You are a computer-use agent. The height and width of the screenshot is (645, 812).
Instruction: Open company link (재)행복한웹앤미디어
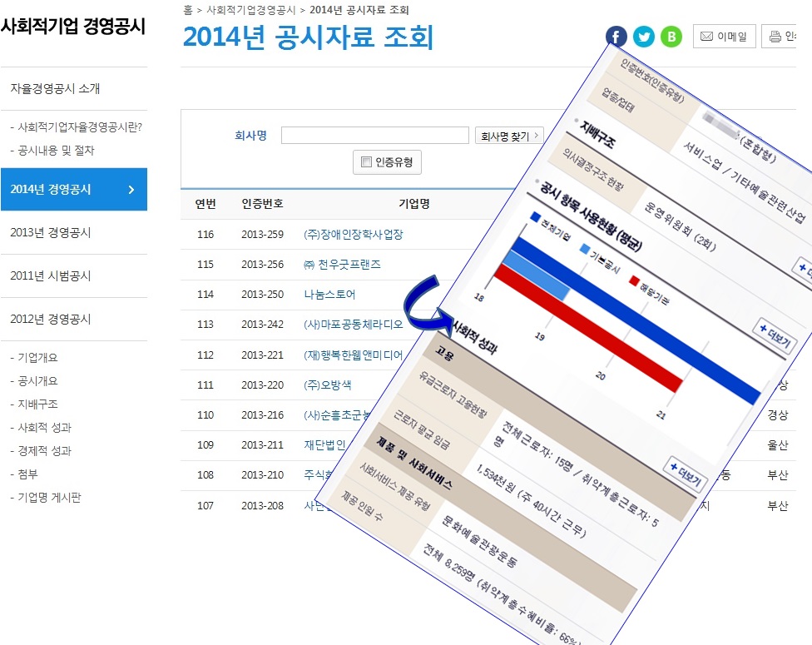click(x=354, y=355)
